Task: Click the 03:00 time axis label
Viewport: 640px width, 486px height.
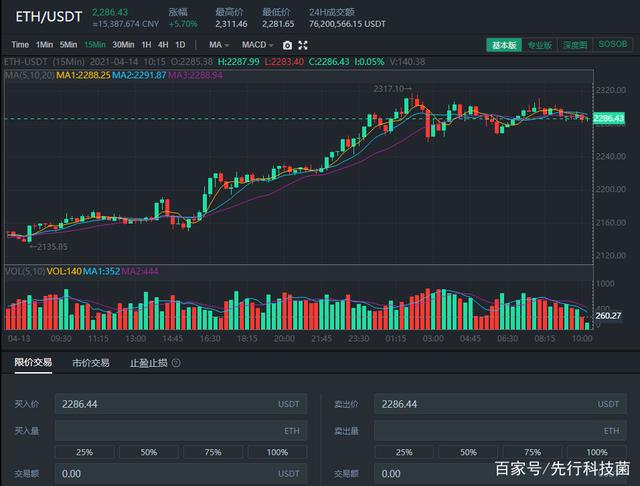Action: point(433,338)
